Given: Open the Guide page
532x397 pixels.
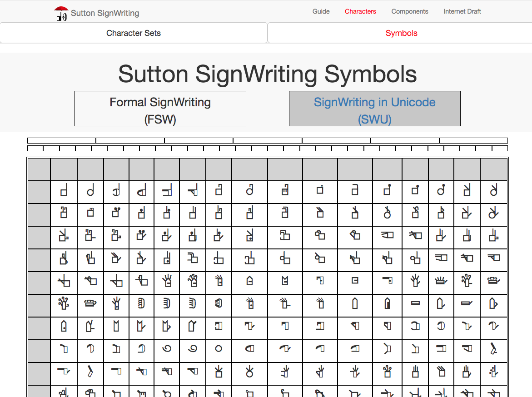Looking at the screenshot, I should pyautogui.click(x=321, y=11).
